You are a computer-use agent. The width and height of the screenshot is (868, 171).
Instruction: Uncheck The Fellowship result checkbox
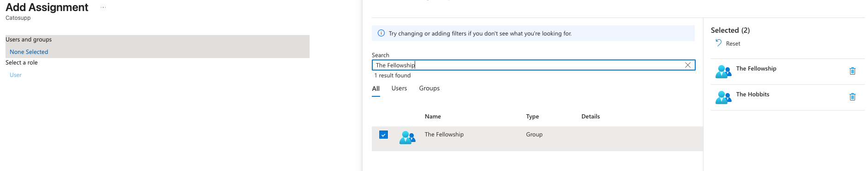383,135
